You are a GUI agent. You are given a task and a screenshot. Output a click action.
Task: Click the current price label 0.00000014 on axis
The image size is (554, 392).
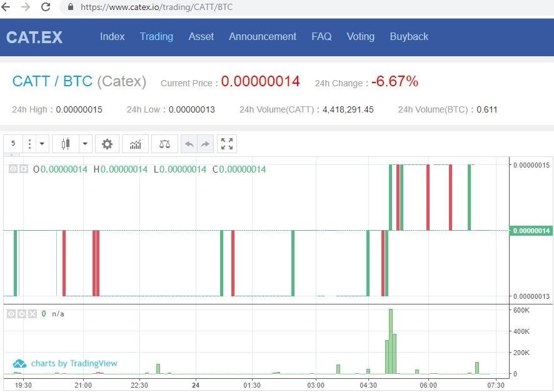[531, 231]
